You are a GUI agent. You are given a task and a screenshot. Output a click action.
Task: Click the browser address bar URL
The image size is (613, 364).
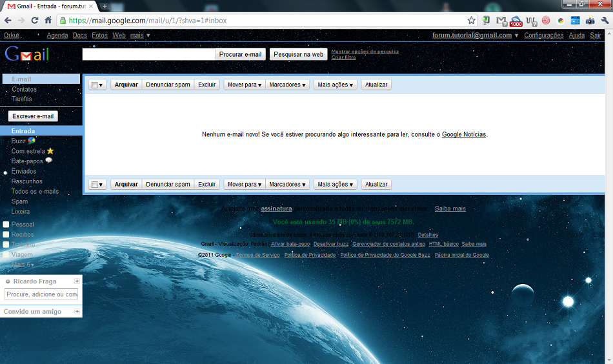click(x=148, y=21)
